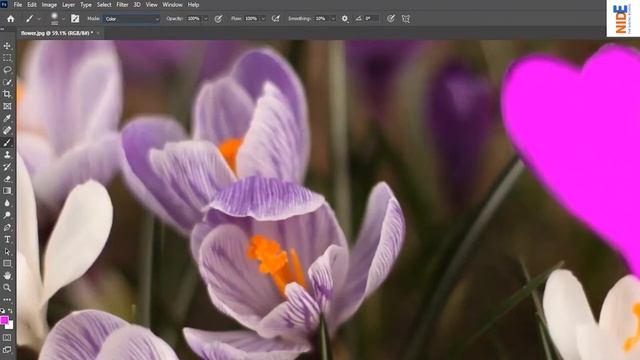The image size is (640, 360).
Task: Change screen mode button
Action: point(7,350)
